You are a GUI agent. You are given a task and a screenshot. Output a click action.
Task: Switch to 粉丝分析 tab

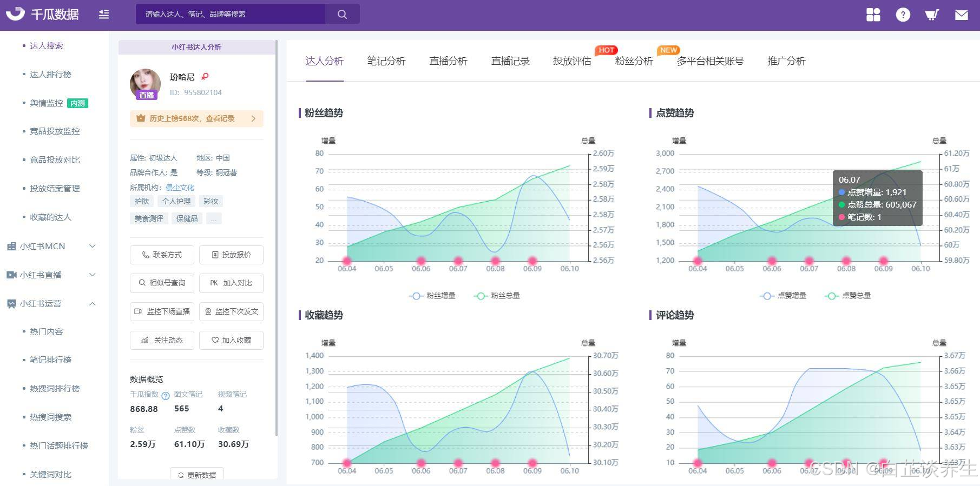click(634, 61)
